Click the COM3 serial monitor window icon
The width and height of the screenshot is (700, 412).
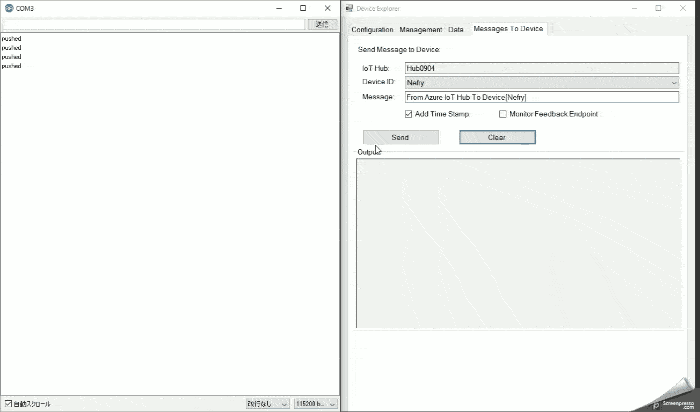[x=8, y=8]
